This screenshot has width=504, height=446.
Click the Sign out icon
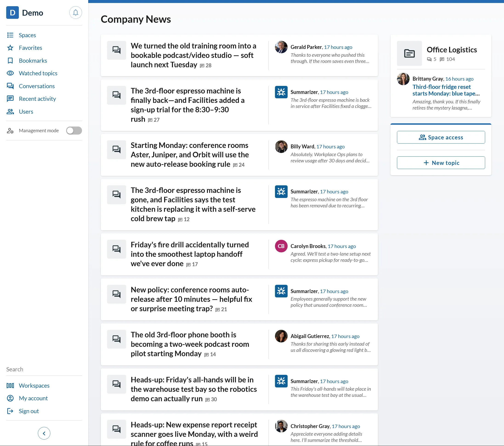[x=10, y=411]
